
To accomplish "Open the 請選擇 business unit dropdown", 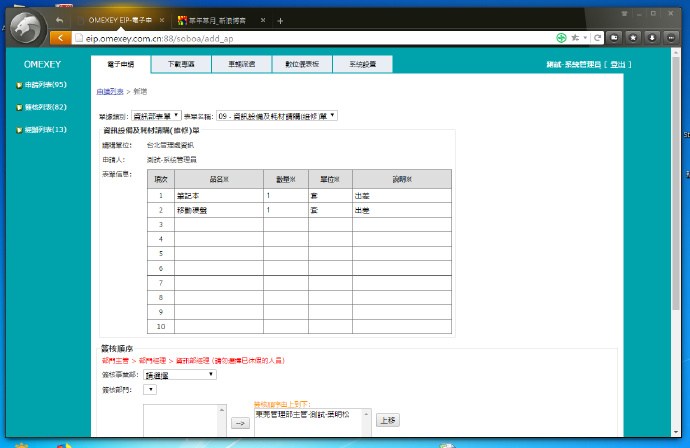I will pyautogui.click(x=180, y=375).
